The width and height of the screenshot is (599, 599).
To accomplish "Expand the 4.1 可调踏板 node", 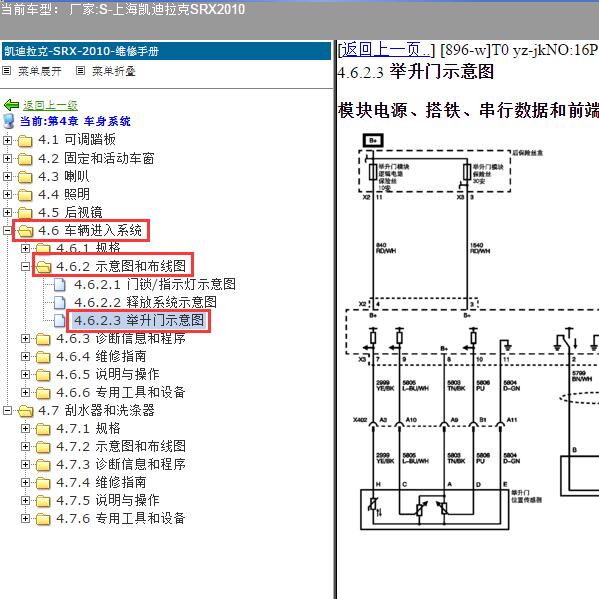I will 7,140.
